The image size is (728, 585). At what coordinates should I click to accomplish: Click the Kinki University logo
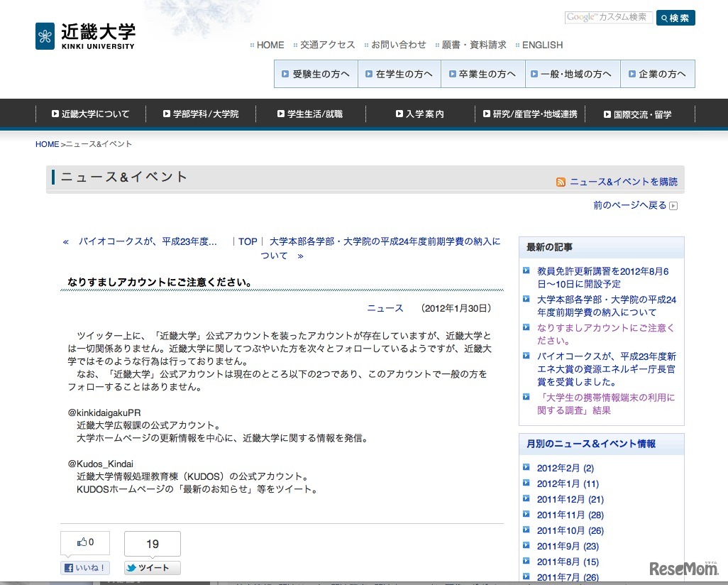tap(85, 35)
